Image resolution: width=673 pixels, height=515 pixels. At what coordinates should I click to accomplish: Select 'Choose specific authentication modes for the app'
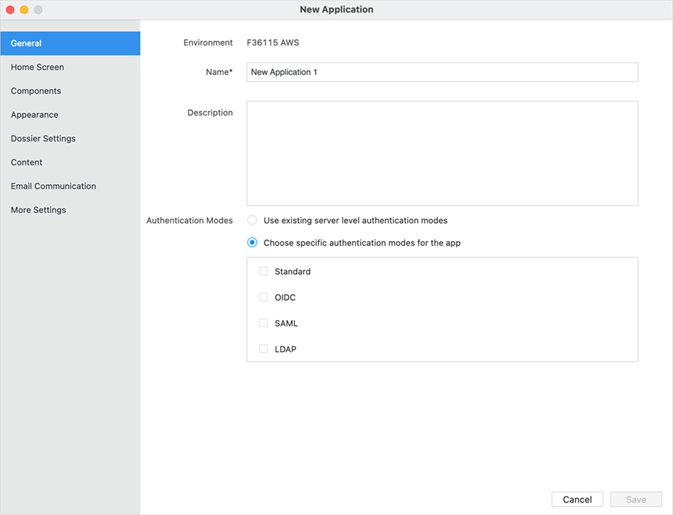pos(253,242)
